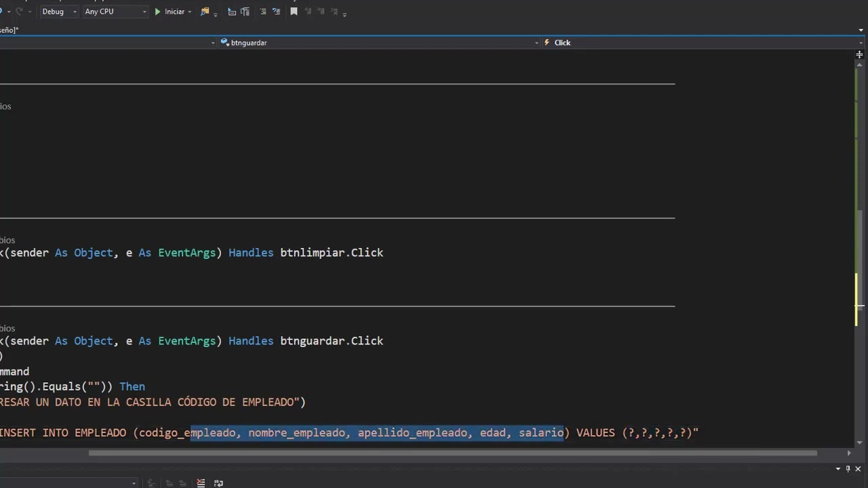Toggle bookmark on current line icon
Viewport: 868px width, 488px height.
pyautogui.click(x=294, y=12)
